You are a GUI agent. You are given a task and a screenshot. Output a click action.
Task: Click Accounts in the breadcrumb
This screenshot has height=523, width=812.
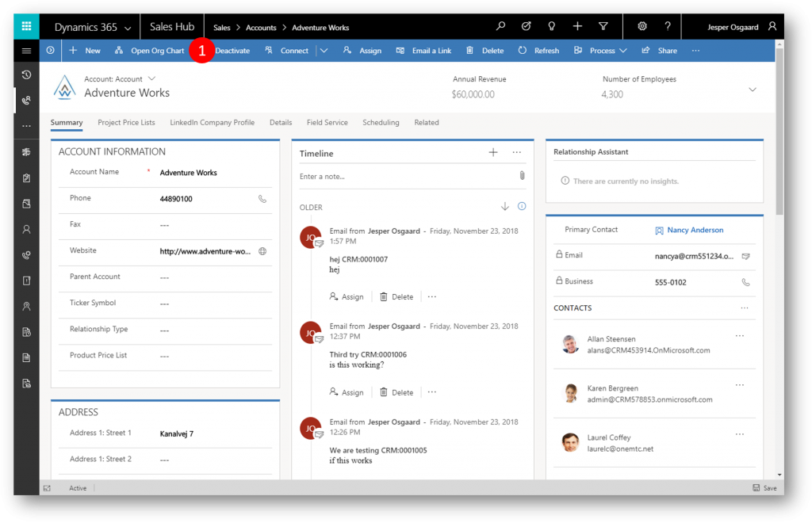pos(261,28)
